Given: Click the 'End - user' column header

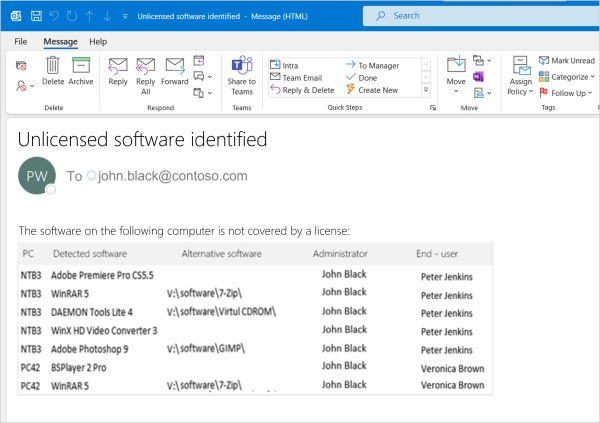Looking at the screenshot, I should [x=437, y=253].
